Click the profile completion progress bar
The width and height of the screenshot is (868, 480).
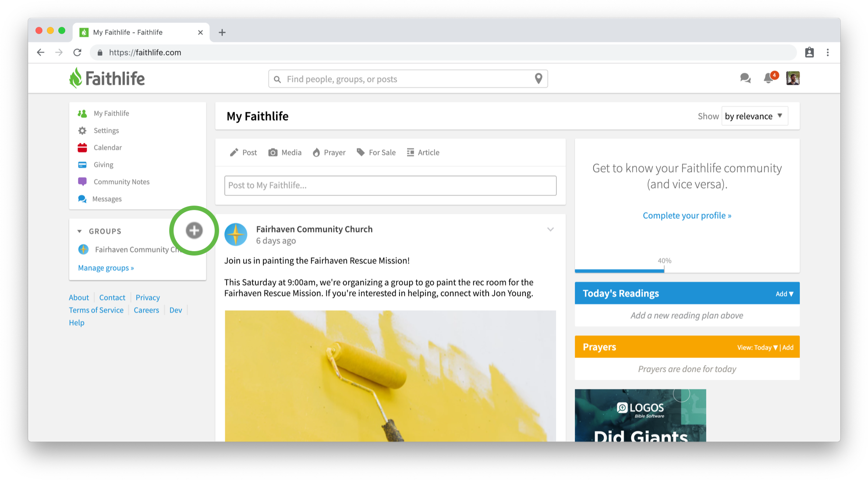click(x=687, y=270)
